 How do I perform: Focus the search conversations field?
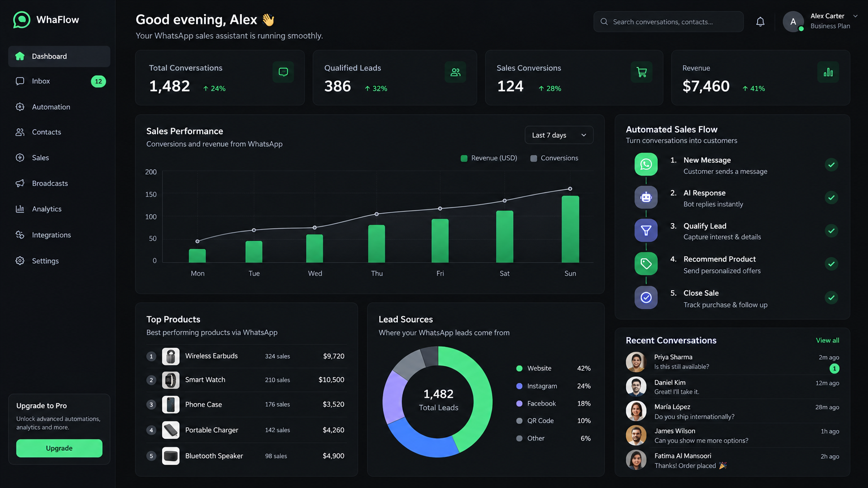[669, 21]
